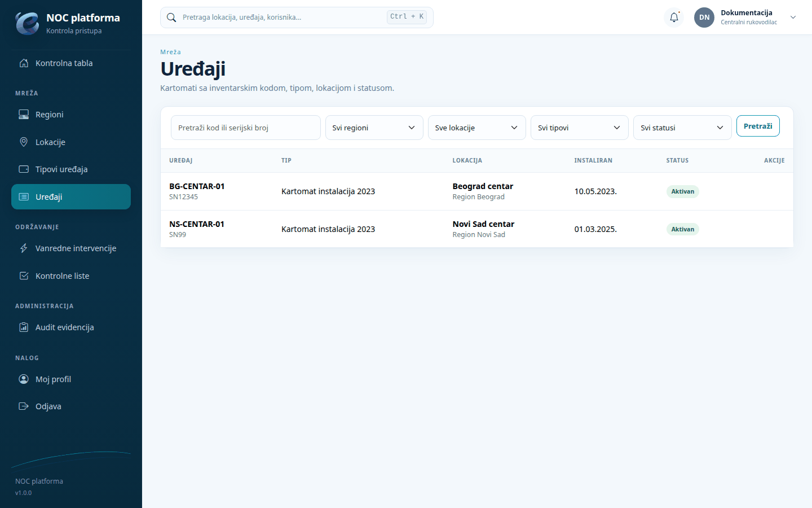The width and height of the screenshot is (812, 508).
Task: Click the Kontrolna tabla home icon
Action: 24,63
